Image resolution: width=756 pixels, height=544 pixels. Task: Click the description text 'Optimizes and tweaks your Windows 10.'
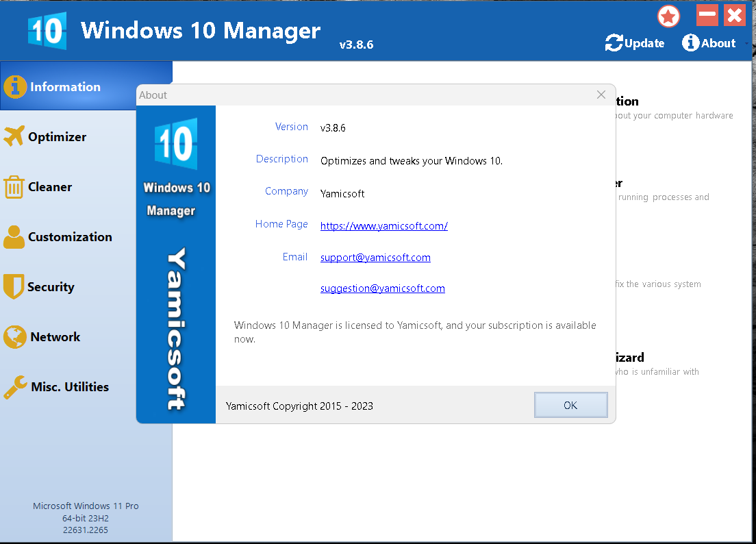pyautogui.click(x=412, y=160)
